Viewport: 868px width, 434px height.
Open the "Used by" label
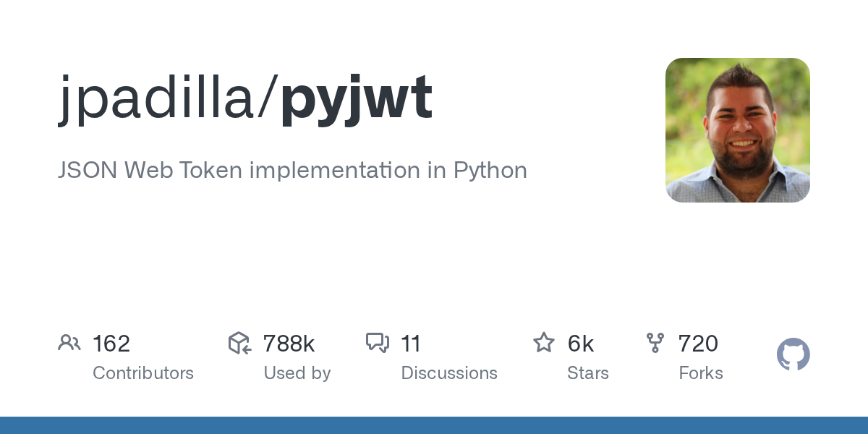point(297,373)
